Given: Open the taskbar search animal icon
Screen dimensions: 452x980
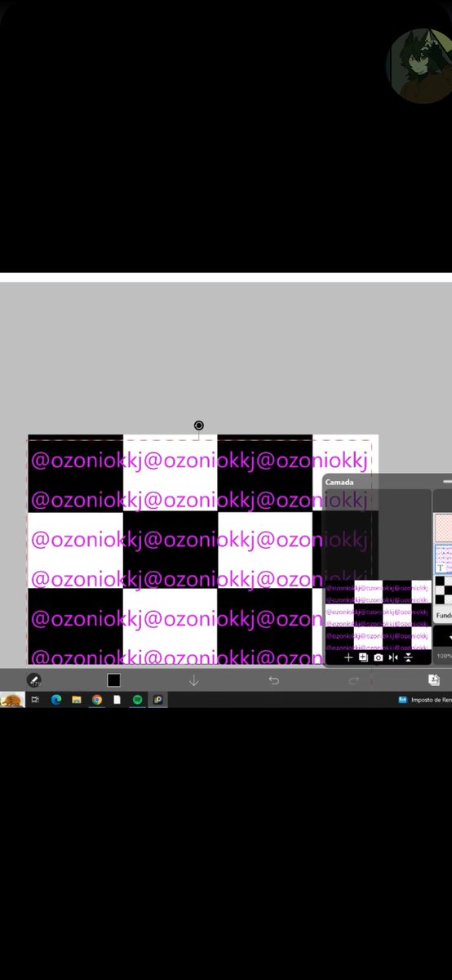Looking at the screenshot, I should (12, 700).
